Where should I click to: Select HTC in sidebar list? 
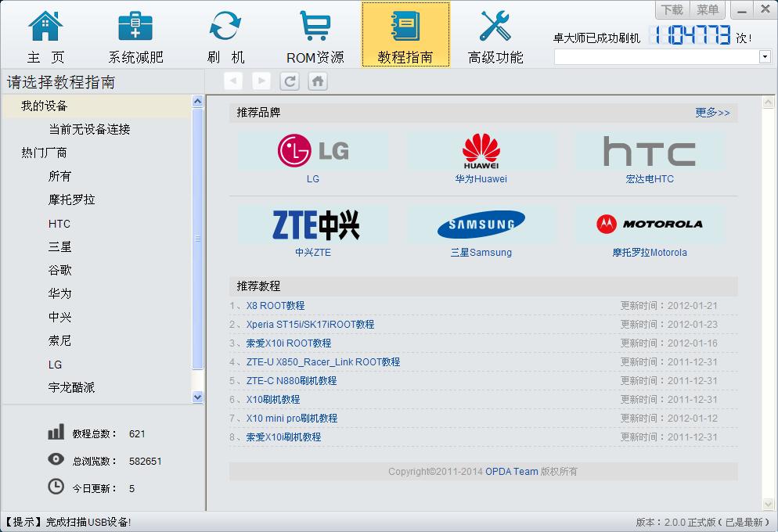point(59,224)
